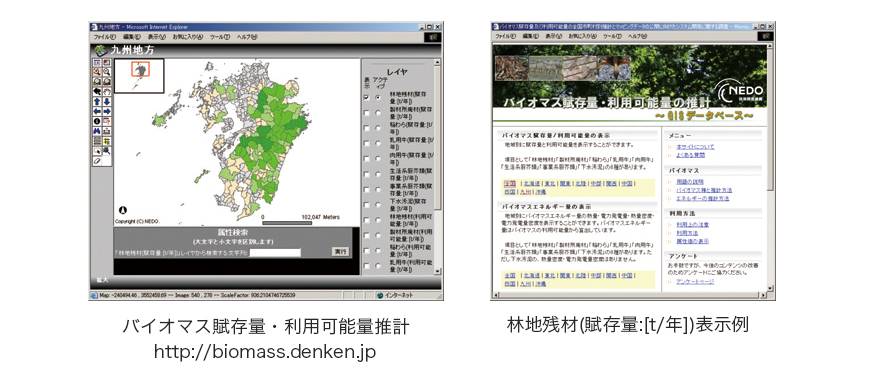The height and width of the screenshot is (381, 874).
Task: Click NEDO page horizontal scrollbar right arrow
Action: coord(763,295)
